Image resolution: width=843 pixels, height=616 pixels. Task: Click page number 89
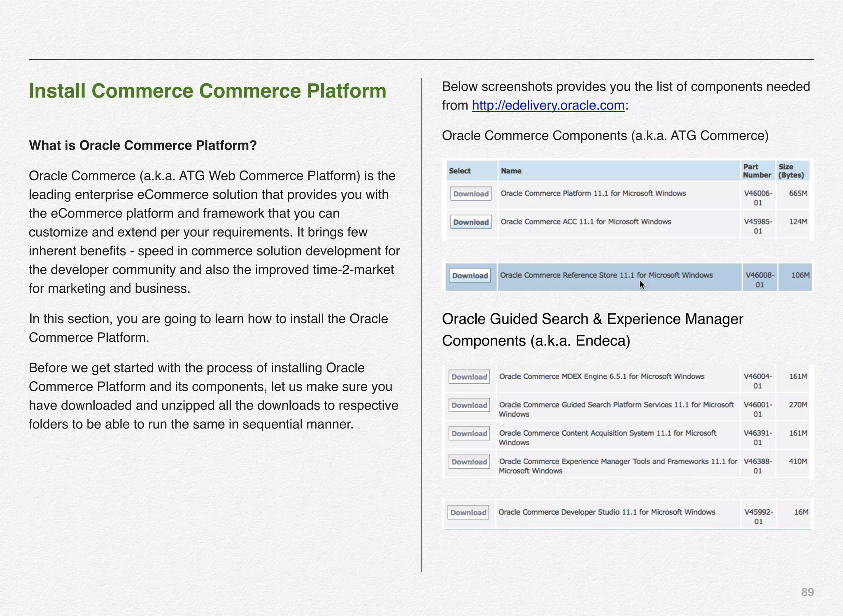[808, 592]
